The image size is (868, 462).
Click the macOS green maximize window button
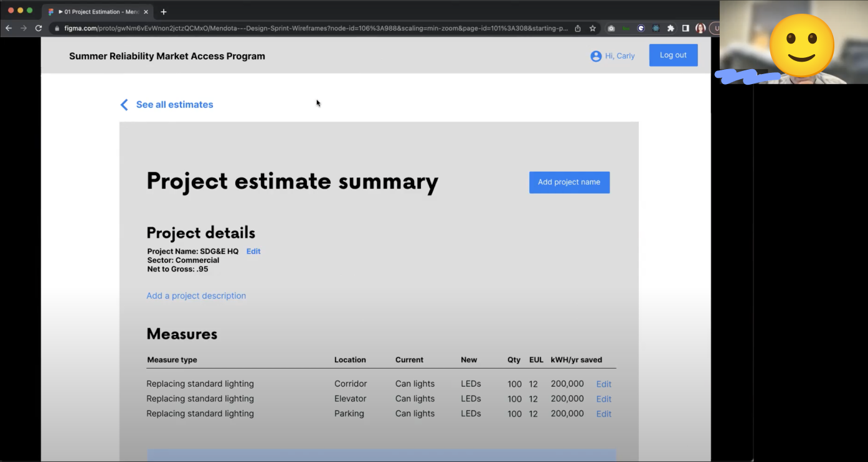(29, 11)
